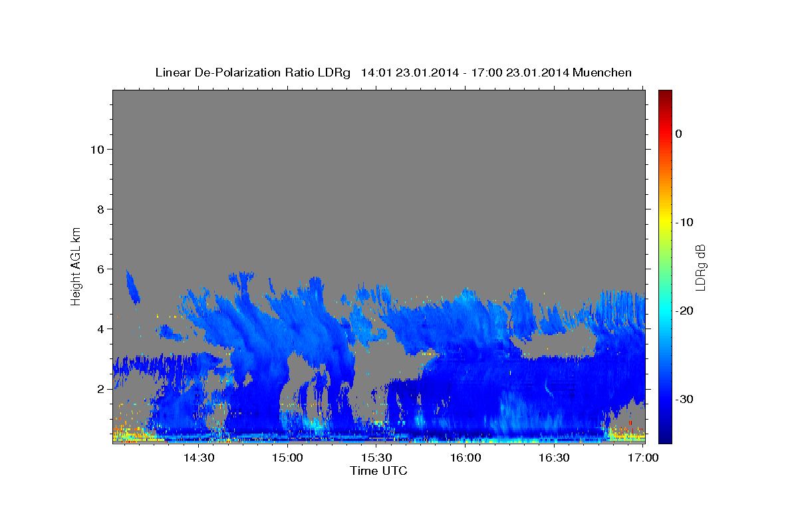
Task: Click the colorbar tick label 0
Action: [x=679, y=134]
